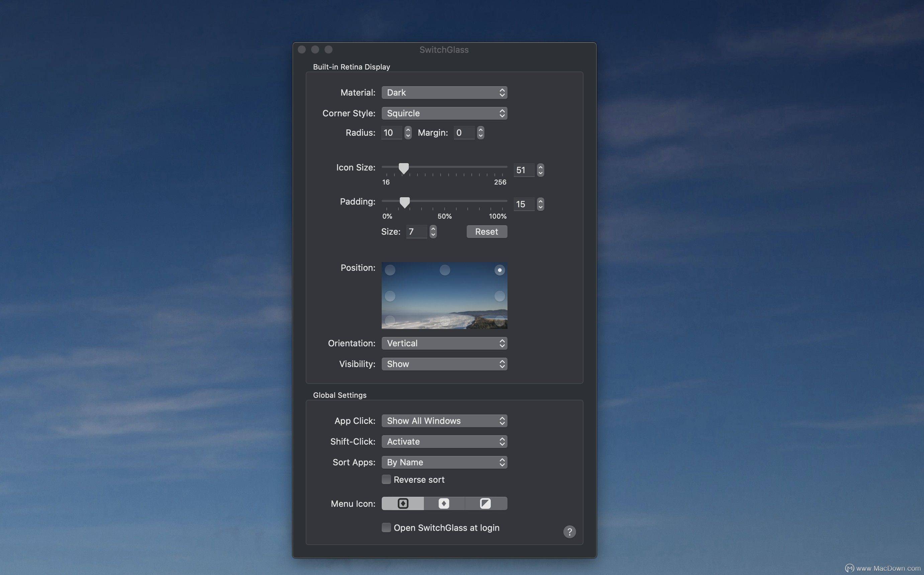Open the help question mark button
Screen dimensions: 924x575
pyautogui.click(x=569, y=532)
